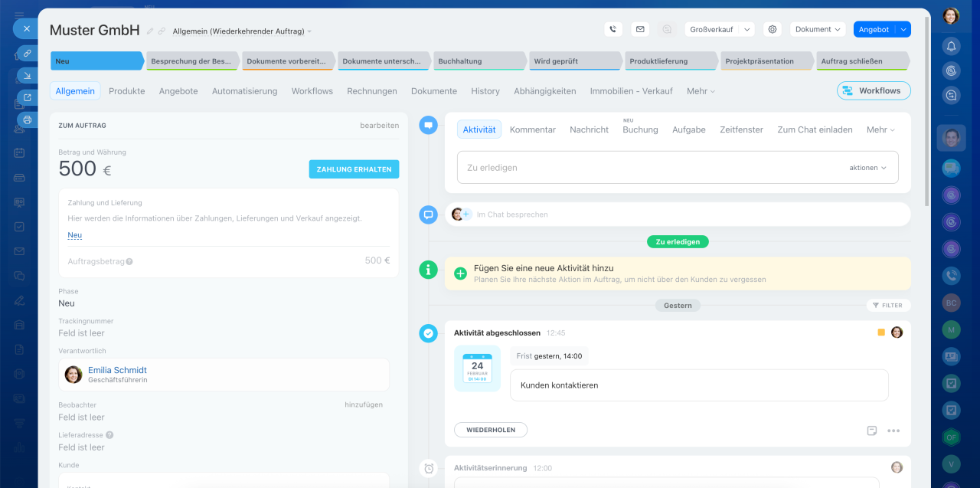The height and width of the screenshot is (488, 980).
Task: Copy link via chain icon beside title
Action: point(162,31)
